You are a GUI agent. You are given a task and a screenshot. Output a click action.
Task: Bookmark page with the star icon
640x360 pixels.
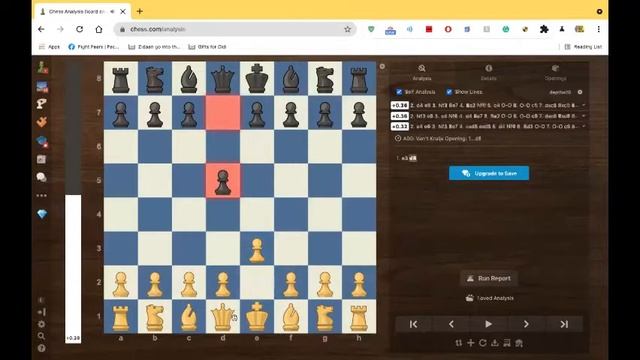pyautogui.click(x=347, y=29)
